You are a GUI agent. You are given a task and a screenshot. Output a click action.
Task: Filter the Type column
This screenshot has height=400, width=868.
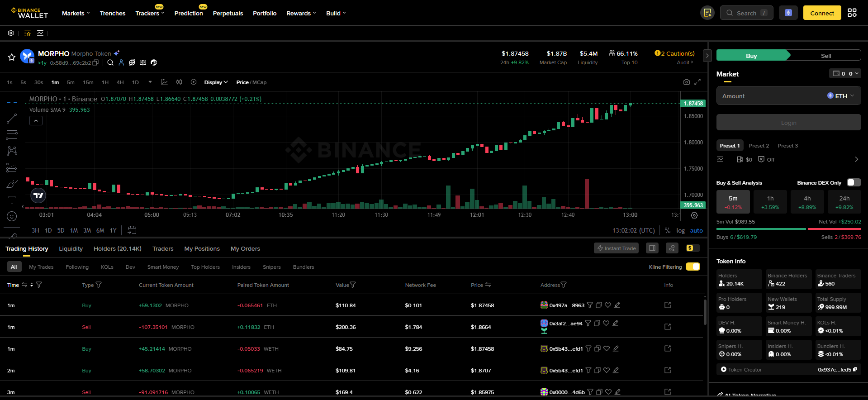(99, 285)
